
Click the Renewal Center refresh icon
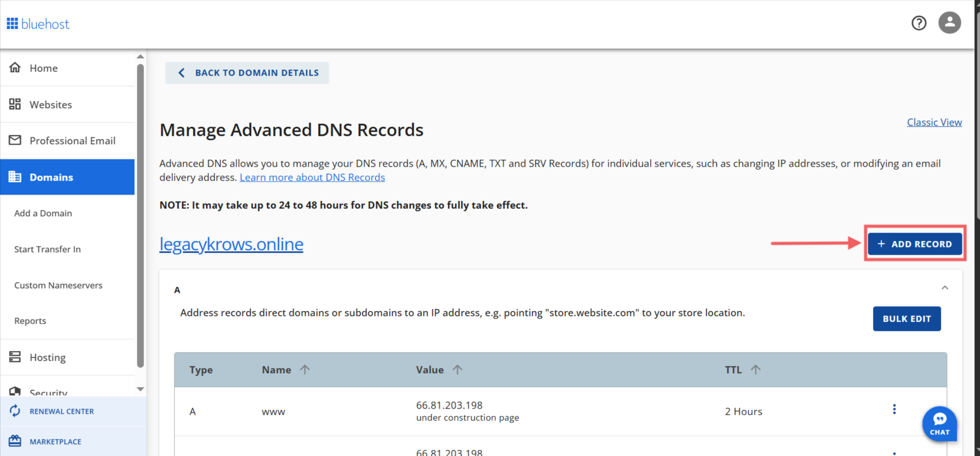(x=15, y=411)
